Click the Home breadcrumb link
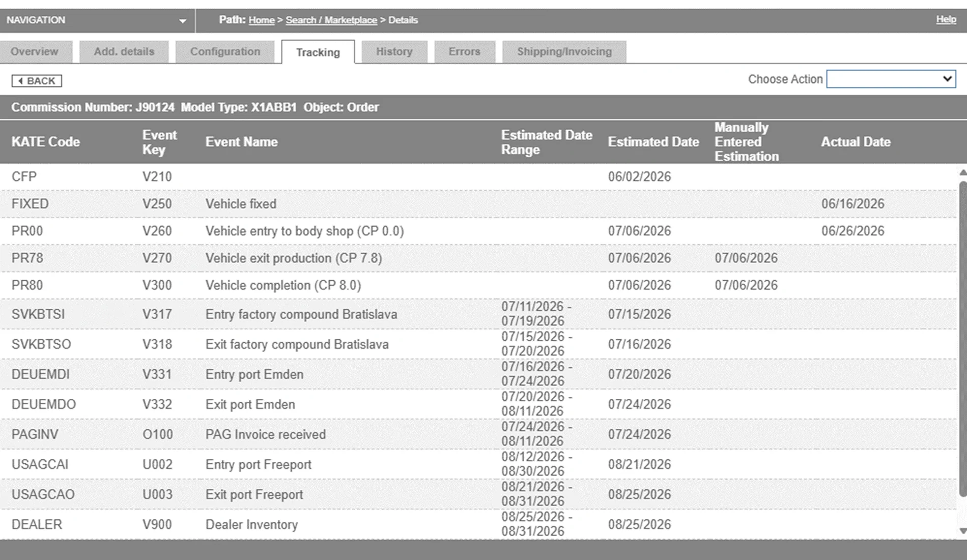 coord(262,20)
